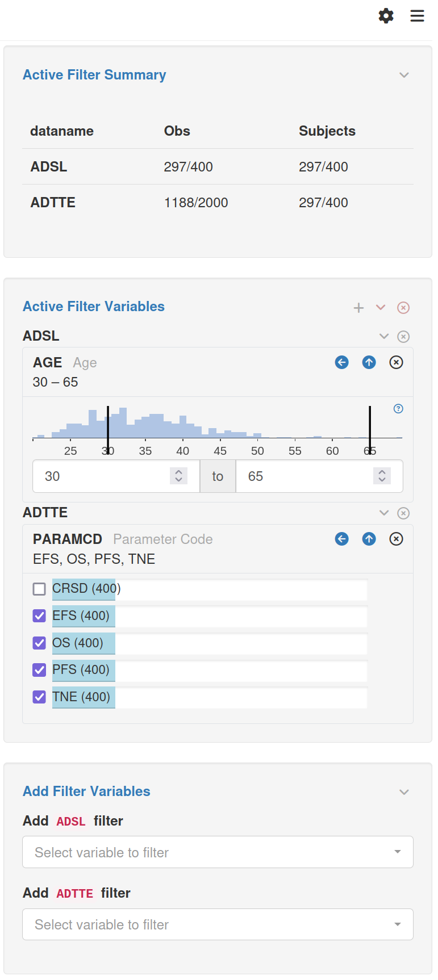Check the CRSD checkbox
Viewport: 438px width, 980px height.
39,589
